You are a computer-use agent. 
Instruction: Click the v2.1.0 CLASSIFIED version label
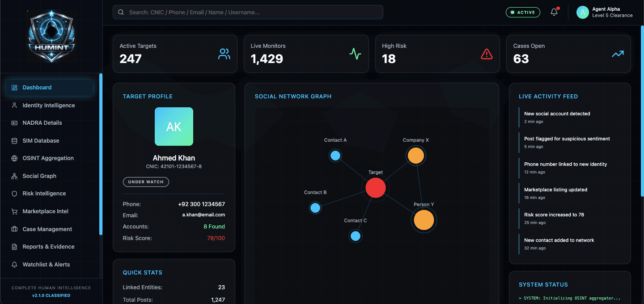coord(51,296)
